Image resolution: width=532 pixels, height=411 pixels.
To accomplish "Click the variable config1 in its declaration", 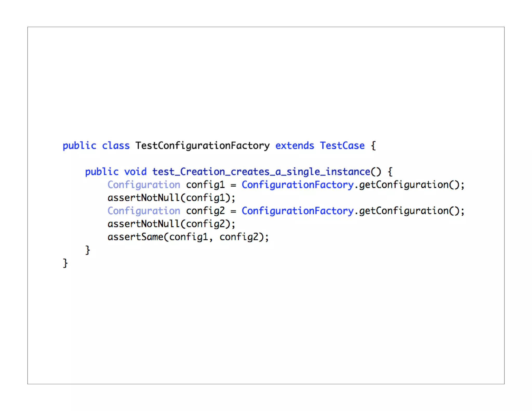I will (205, 185).
